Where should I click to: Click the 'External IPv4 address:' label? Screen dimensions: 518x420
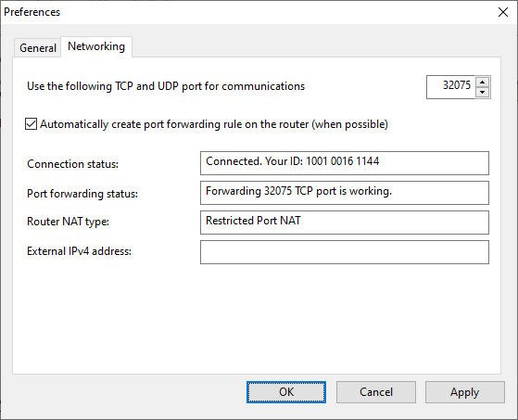coord(80,251)
